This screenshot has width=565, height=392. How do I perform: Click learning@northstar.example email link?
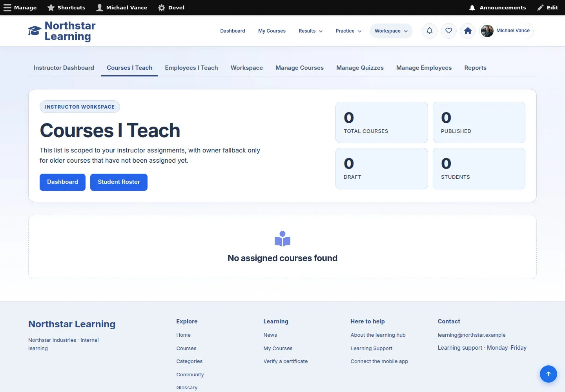click(x=472, y=335)
